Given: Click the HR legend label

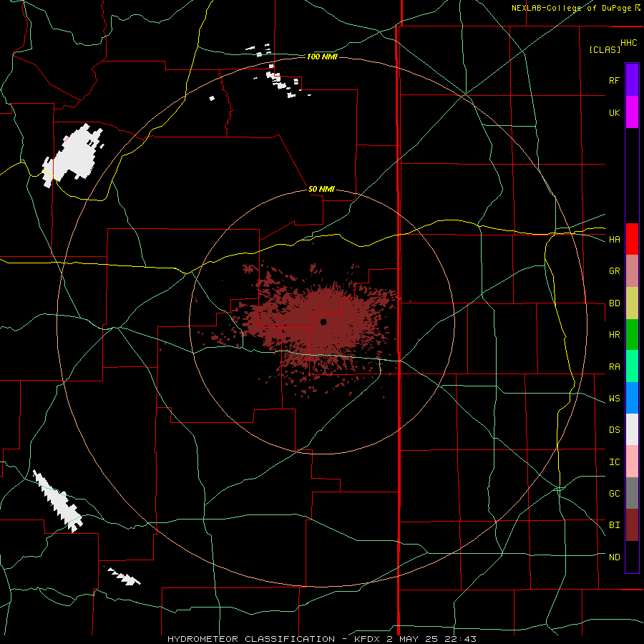Looking at the screenshot, I should coord(614,335).
